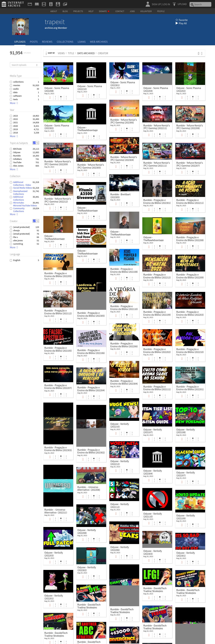Open the Posts tab
Viewport: 215px width, 644px height.
(33, 42)
